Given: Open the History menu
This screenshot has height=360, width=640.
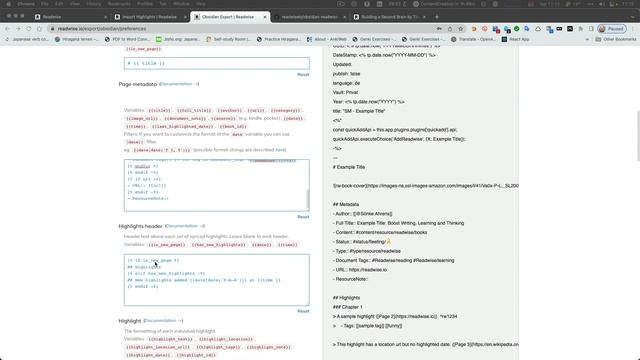Looking at the screenshot, I should [x=93, y=4].
